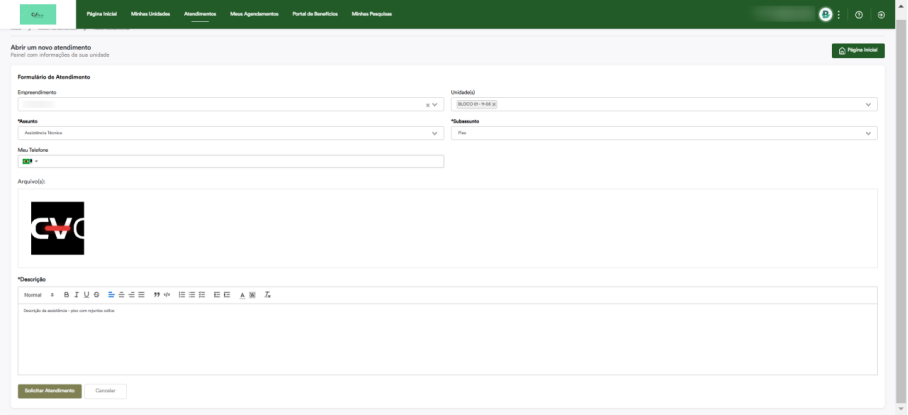Viewport: 908px width, 415px height.
Task: Clear the Empreendimento selection
Action: click(x=427, y=105)
